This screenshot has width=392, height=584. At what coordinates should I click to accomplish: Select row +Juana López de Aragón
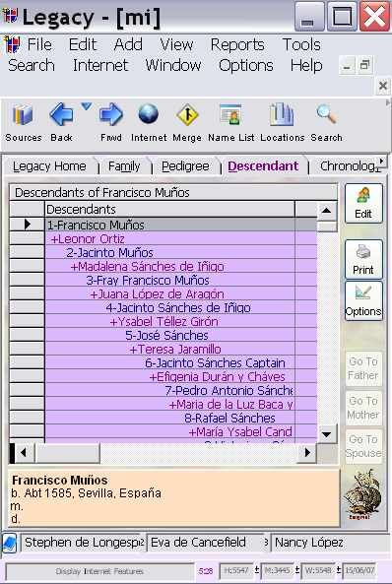[x=170, y=293]
